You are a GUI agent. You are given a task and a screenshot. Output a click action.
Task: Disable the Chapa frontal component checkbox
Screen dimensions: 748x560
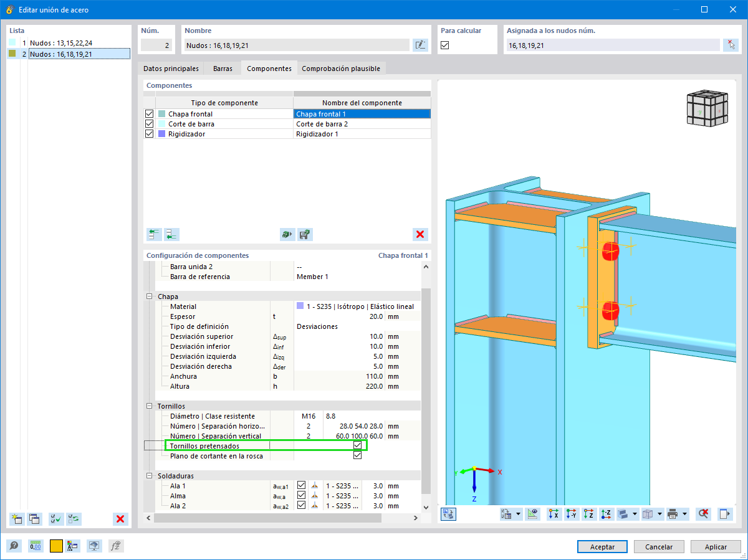(x=149, y=114)
